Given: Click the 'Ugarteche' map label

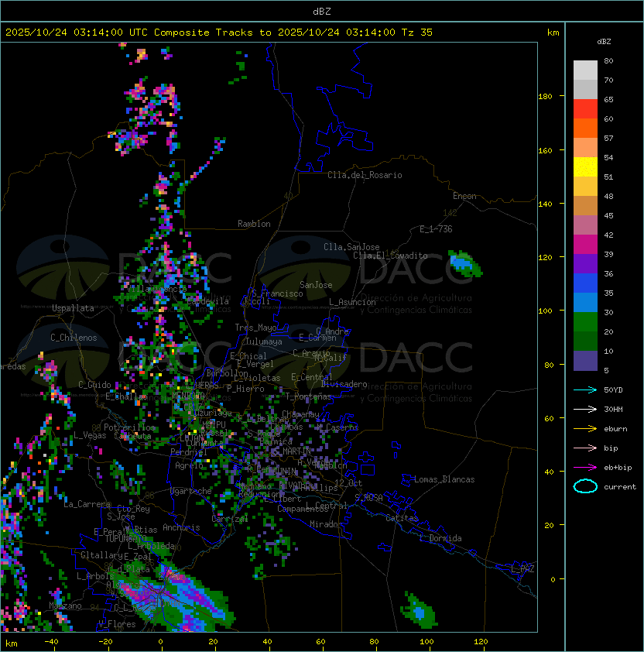Looking at the screenshot, I should click(x=191, y=491).
